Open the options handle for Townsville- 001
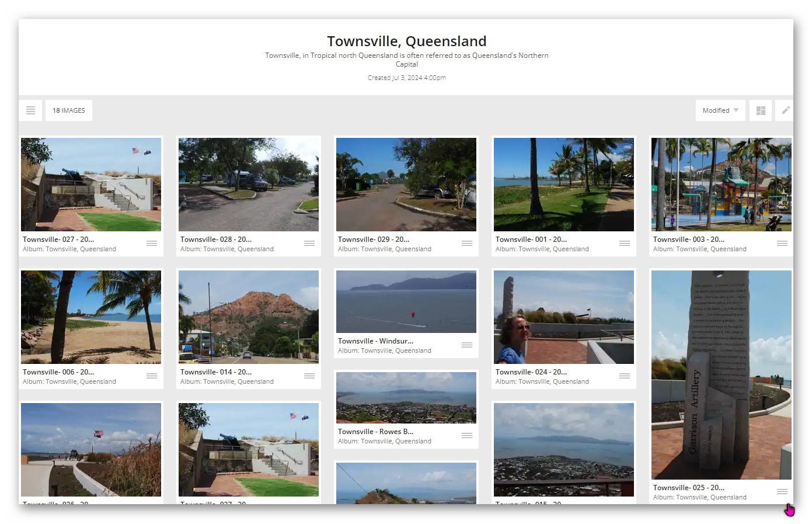Screen dimensions: 812x524 point(625,244)
